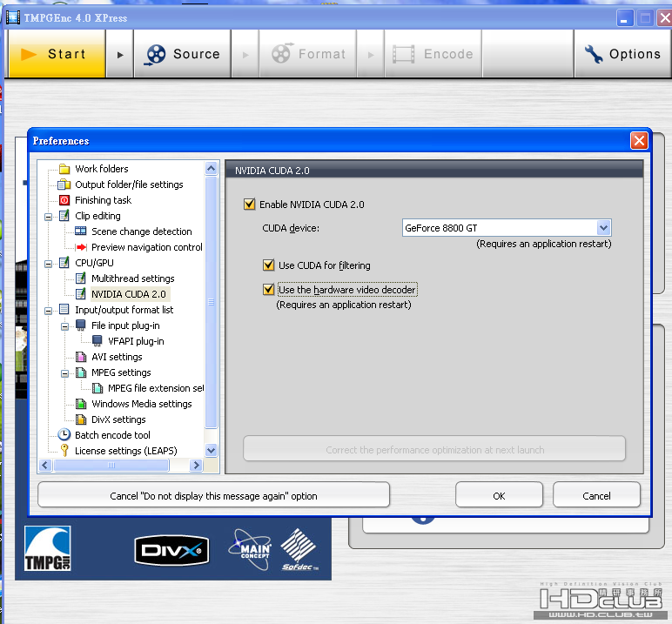Click tree horizontal scroll left arrow

[x=45, y=465]
